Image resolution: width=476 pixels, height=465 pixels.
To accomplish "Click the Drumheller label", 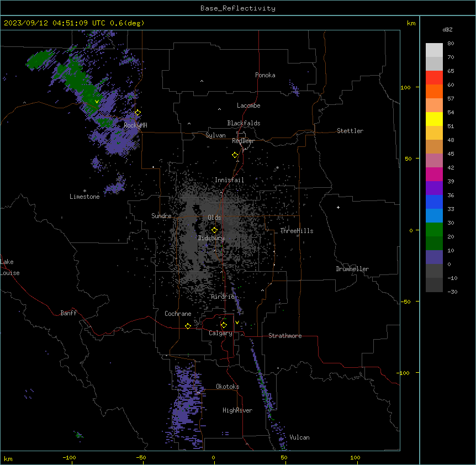I will (x=352, y=269).
